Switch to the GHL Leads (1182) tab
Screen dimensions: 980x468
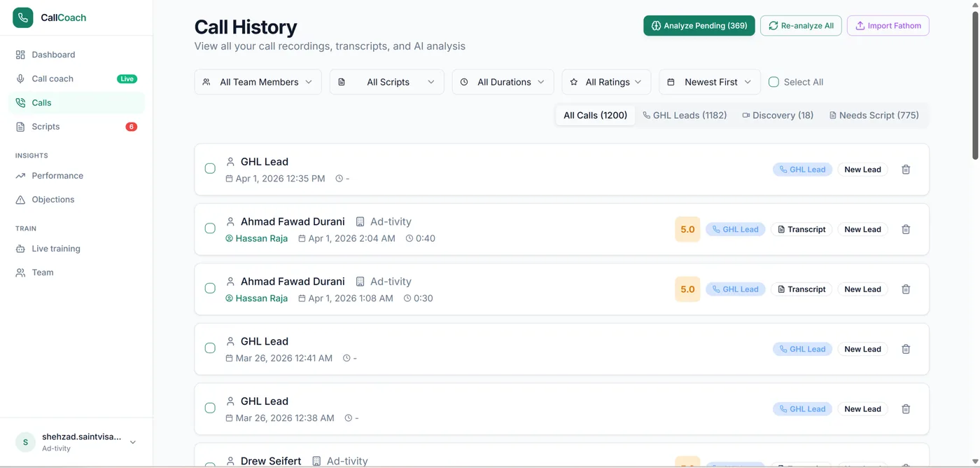click(685, 116)
